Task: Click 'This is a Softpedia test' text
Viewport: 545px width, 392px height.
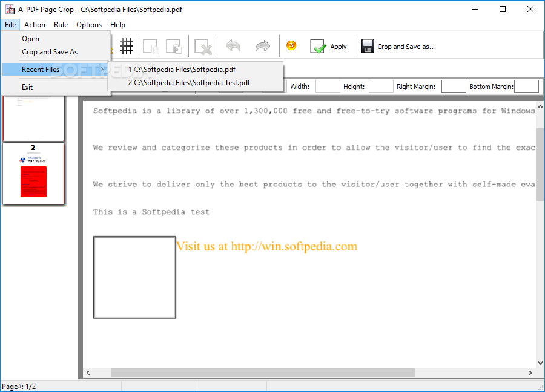Action: coord(151,212)
